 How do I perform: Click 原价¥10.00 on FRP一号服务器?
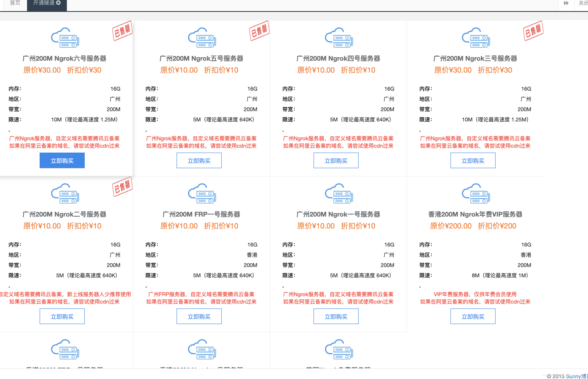coord(179,226)
